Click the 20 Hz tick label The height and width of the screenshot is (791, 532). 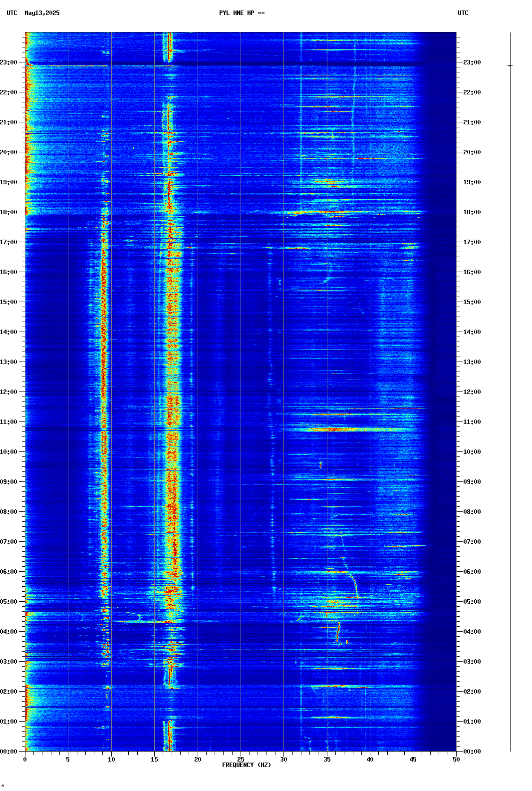(x=198, y=760)
